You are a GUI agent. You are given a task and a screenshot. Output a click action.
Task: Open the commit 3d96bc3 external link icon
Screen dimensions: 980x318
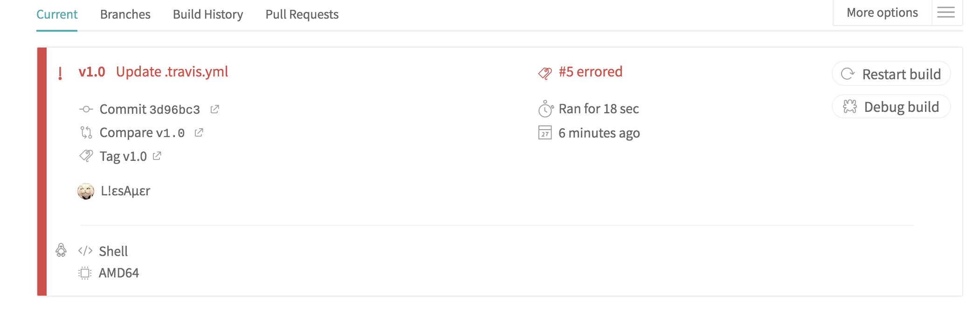click(214, 109)
